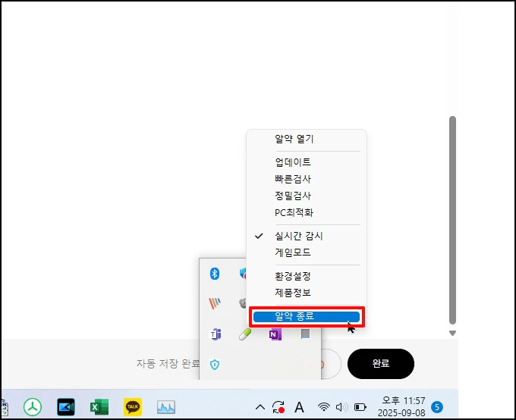Click the colorful striped tray icon
516x420 pixels.
point(215,303)
